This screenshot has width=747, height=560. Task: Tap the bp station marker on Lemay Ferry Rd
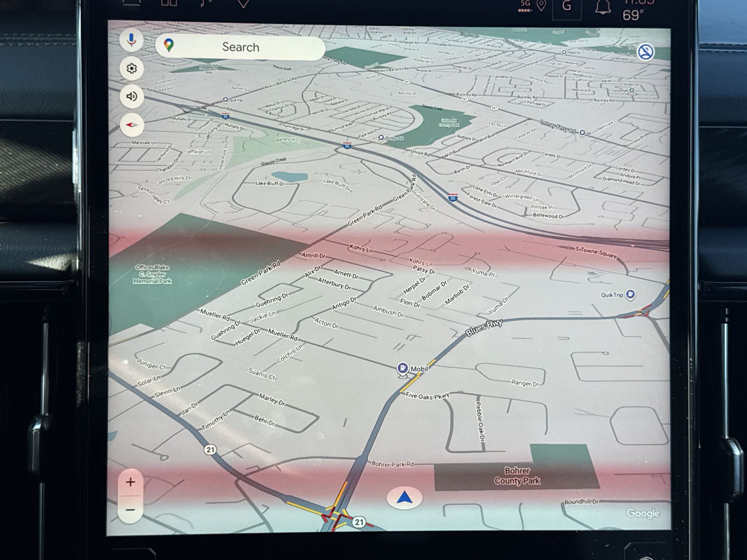click(x=582, y=133)
